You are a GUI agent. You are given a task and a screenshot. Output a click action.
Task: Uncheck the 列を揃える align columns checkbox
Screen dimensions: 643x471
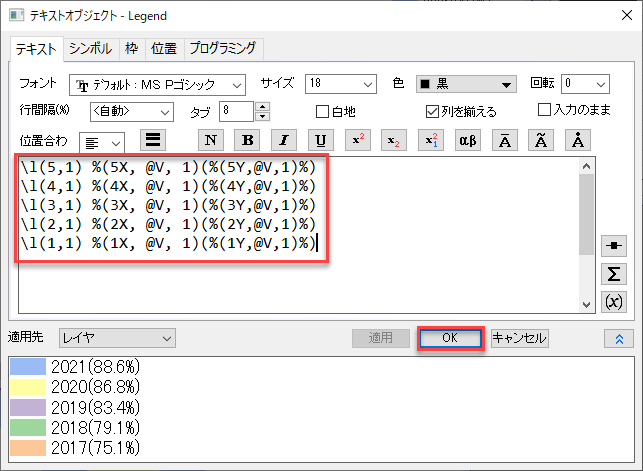[432, 111]
